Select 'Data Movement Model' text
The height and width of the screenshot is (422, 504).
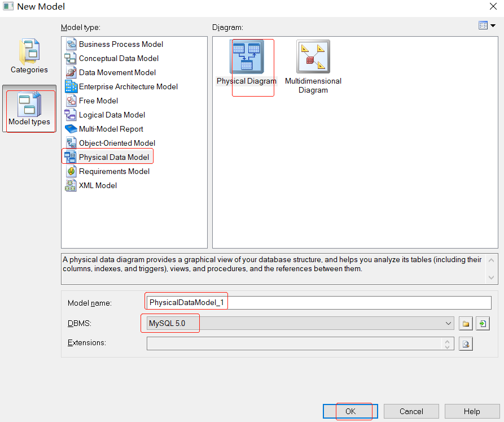tap(117, 72)
